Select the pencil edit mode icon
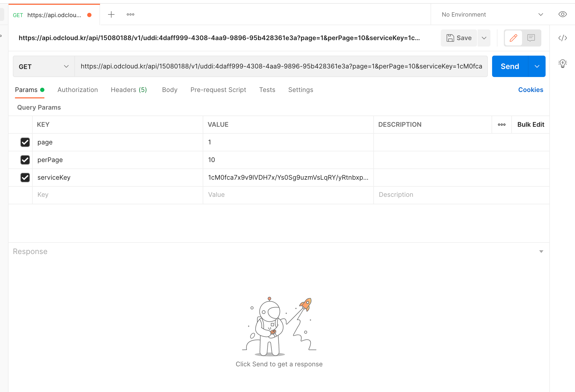The width and height of the screenshot is (575, 392). click(x=513, y=38)
